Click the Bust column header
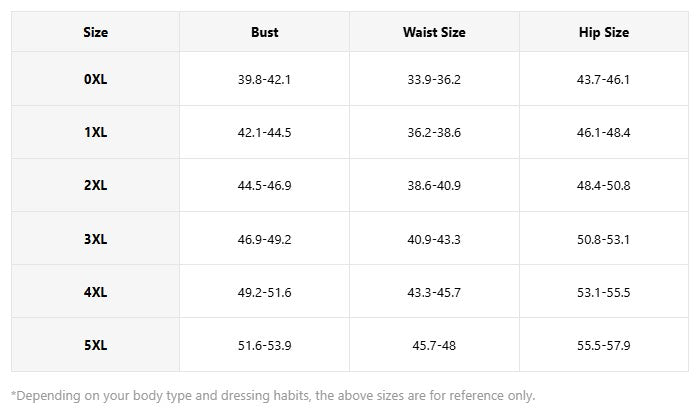 265,32
